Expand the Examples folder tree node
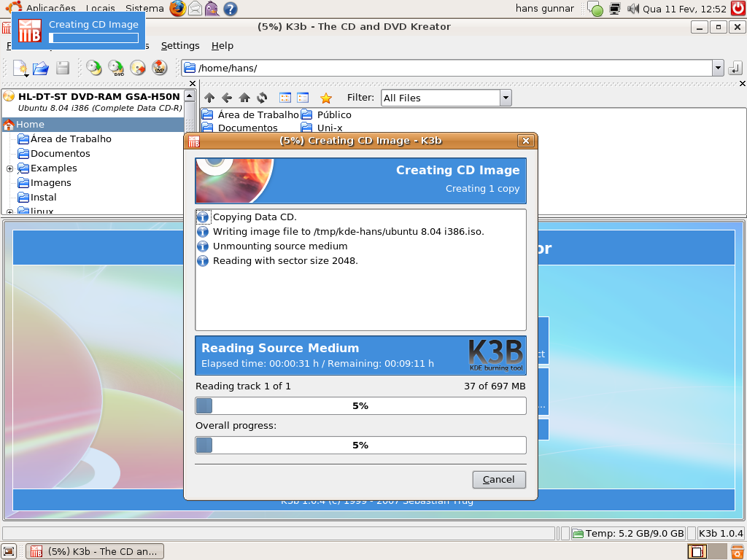This screenshot has height=560, width=747. (x=9, y=168)
